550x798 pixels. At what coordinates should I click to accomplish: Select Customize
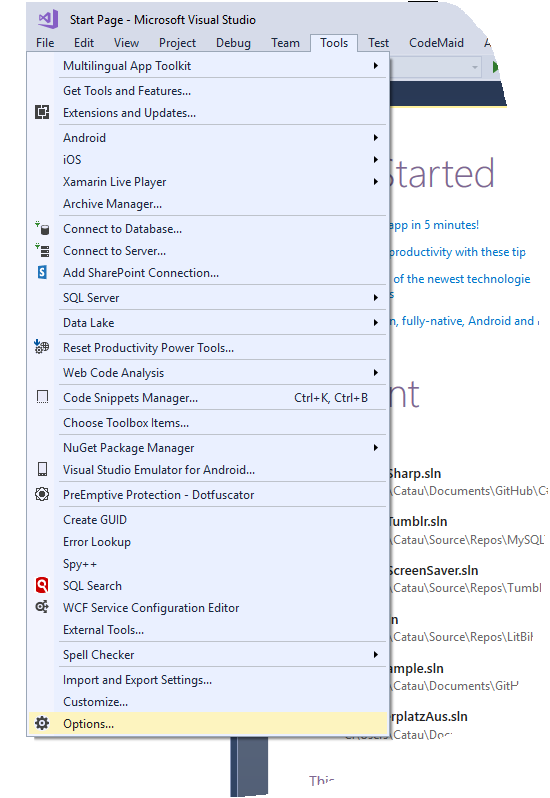point(209,701)
